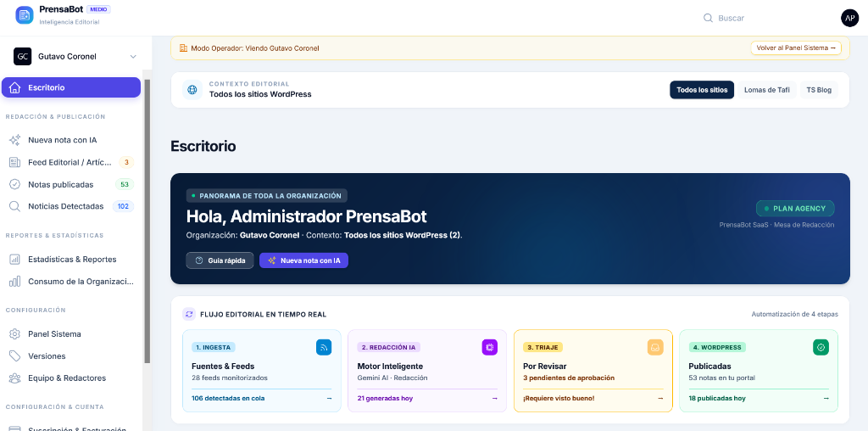Click the Feed Editorial newspaper icon
This screenshot has height=431, width=868.
[x=15, y=162]
